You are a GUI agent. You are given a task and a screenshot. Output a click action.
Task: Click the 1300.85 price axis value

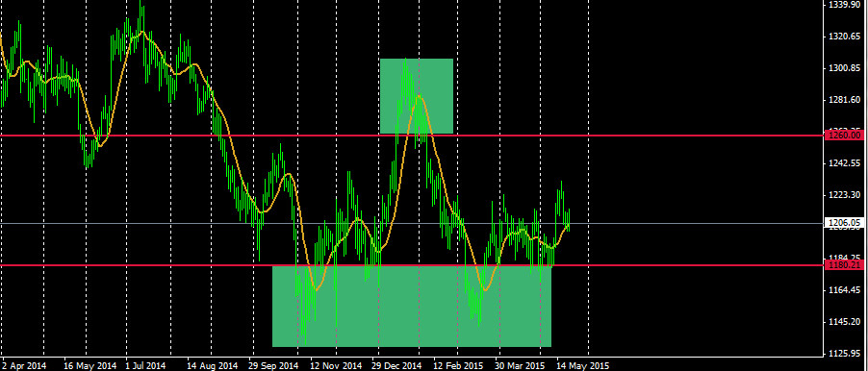[844, 68]
